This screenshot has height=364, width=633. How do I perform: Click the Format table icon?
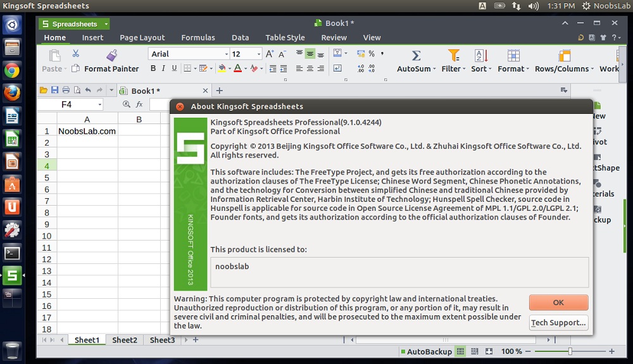click(513, 55)
